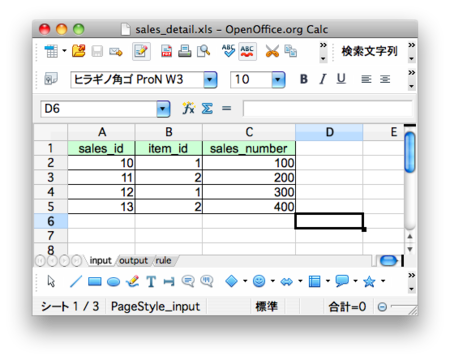450x360 pixels.
Task: Click the Styles and Formatting icon
Action: click(x=51, y=79)
